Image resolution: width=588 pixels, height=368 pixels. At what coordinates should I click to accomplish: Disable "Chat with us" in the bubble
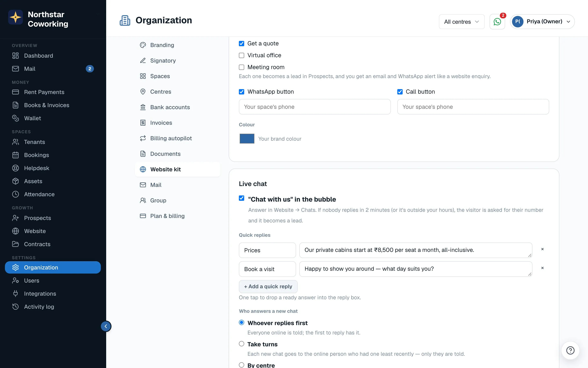242,198
